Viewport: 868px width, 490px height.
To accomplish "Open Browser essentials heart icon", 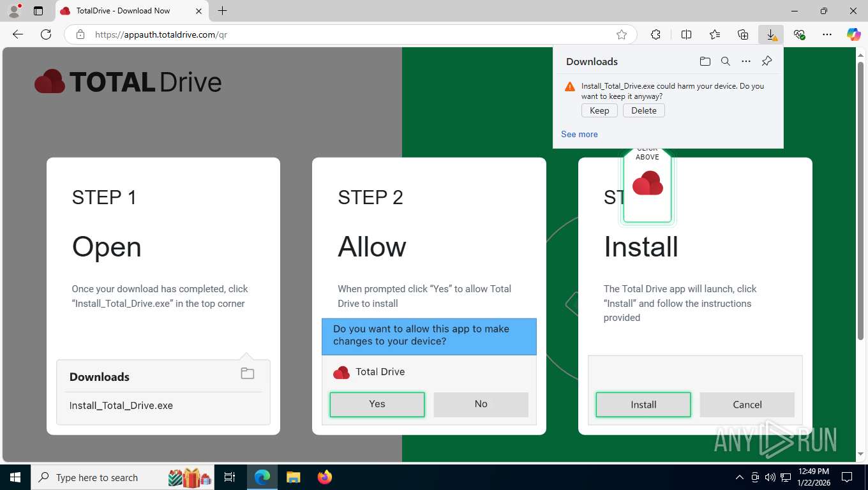I will 799,34.
